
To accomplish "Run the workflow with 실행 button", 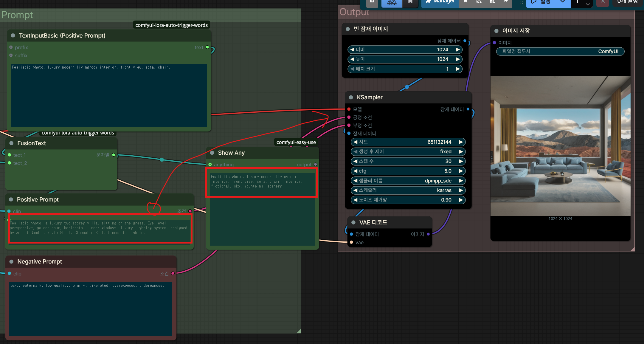I will (x=541, y=2).
